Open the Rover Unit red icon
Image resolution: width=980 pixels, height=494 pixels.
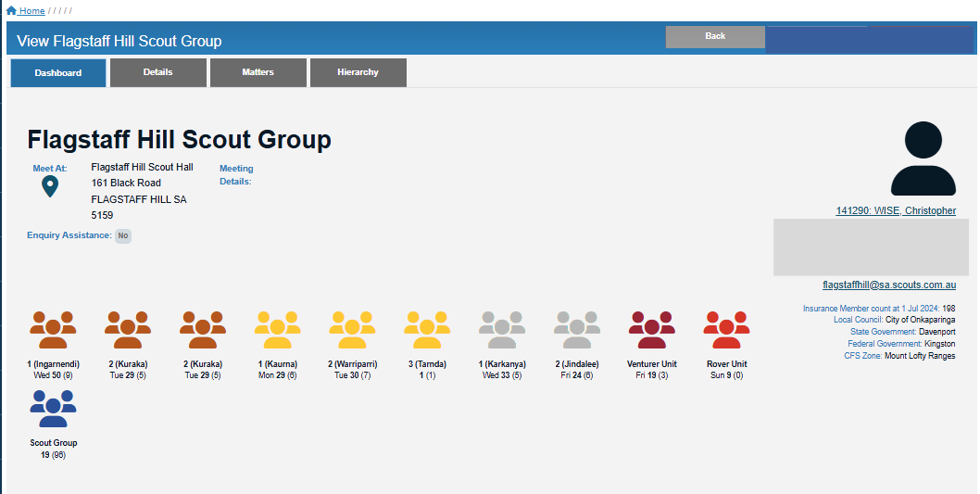pos(726,329)
